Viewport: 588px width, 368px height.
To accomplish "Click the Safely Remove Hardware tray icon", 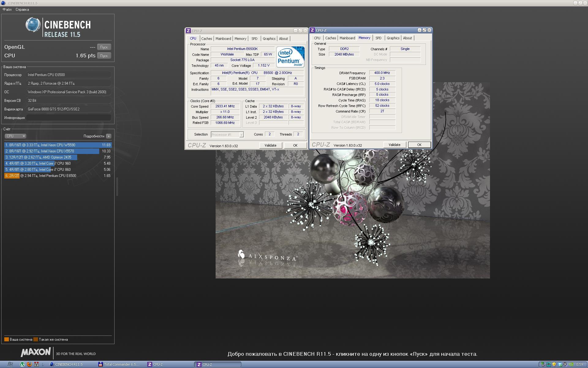I will tap(543, 364).
